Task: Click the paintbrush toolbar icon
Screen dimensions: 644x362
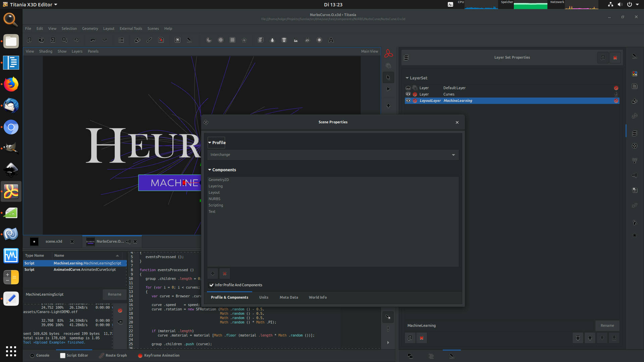Action: click(149, 40)
